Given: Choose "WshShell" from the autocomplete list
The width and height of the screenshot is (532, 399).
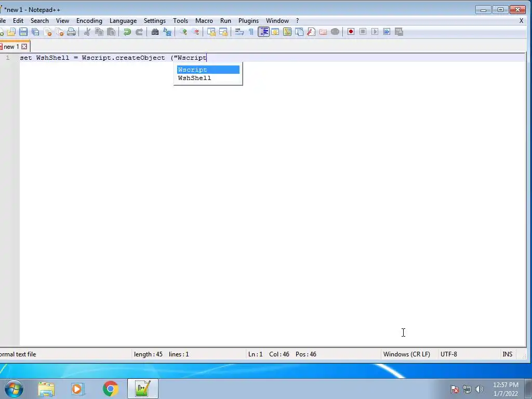Looking at the screenshot, I should click(208, 78).
